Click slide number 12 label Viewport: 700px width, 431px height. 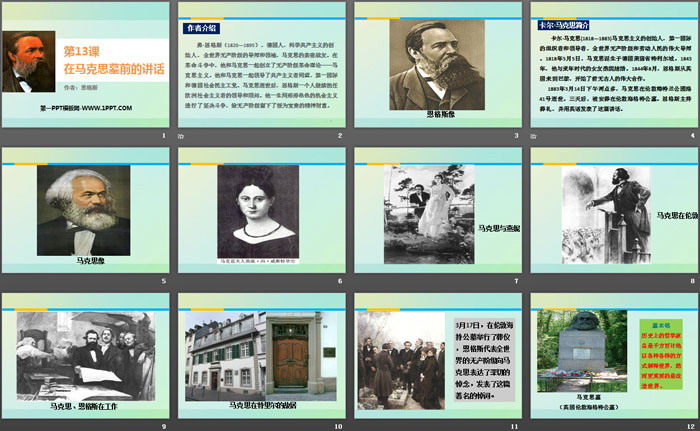(691, 427)
